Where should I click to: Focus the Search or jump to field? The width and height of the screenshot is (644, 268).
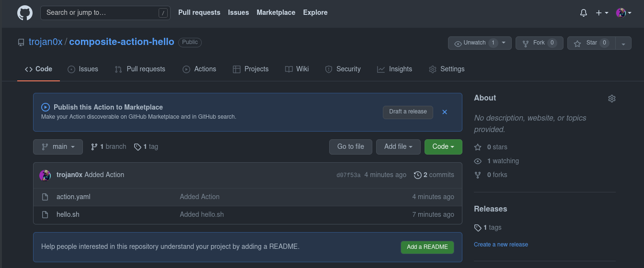105,13
